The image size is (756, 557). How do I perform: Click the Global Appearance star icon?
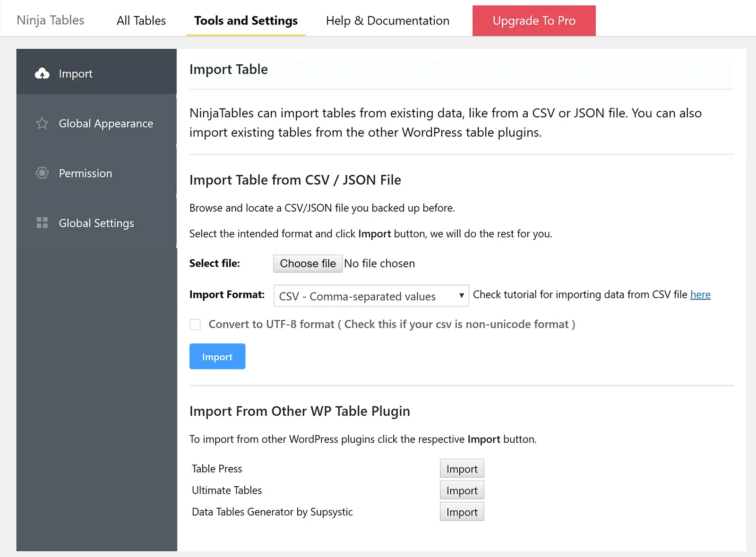pyautogui.click(x=42, y=123)
